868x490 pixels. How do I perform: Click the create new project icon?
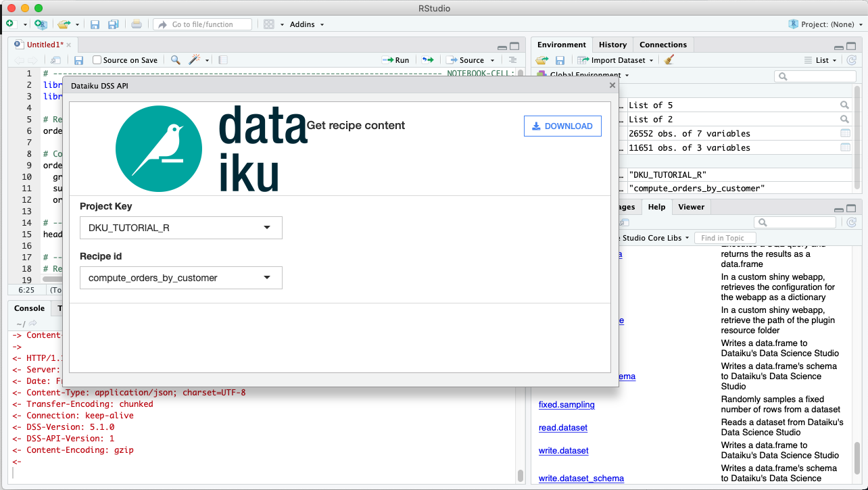tap(41, 24)
